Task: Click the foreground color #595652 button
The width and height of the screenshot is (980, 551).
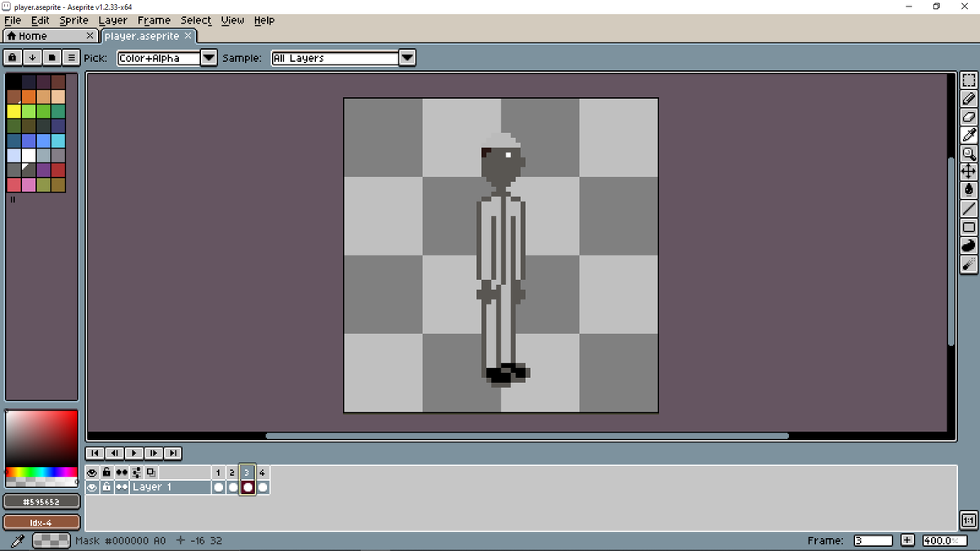Action: (42, 501)
